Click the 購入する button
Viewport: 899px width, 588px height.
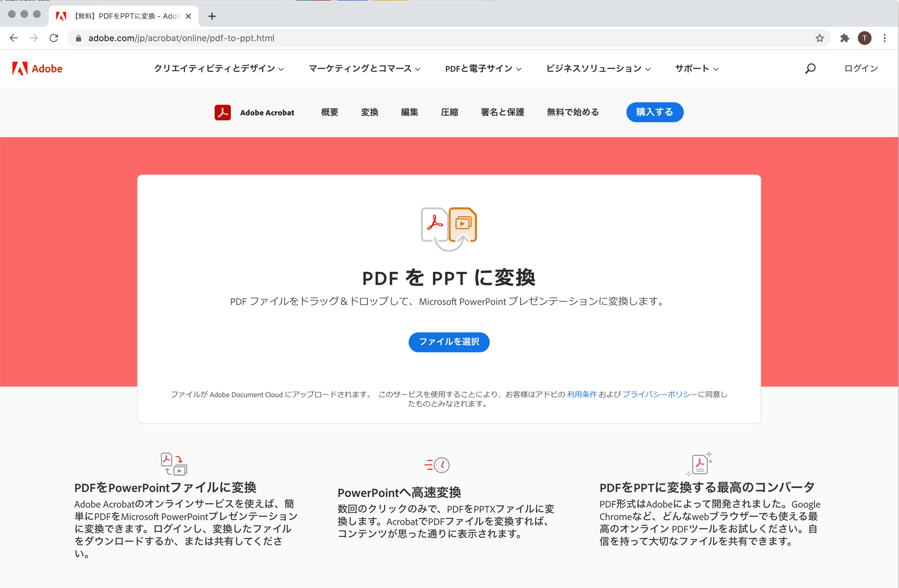[x=654, y=112]
